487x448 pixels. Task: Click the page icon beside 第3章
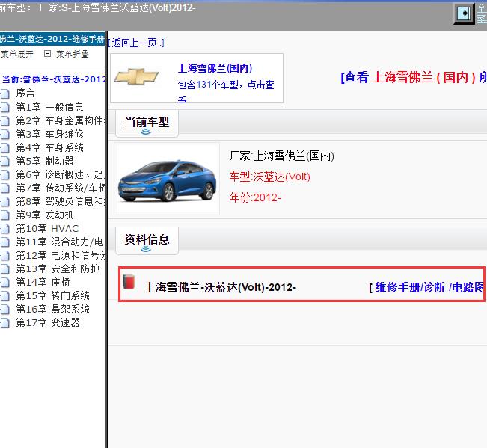5,134
